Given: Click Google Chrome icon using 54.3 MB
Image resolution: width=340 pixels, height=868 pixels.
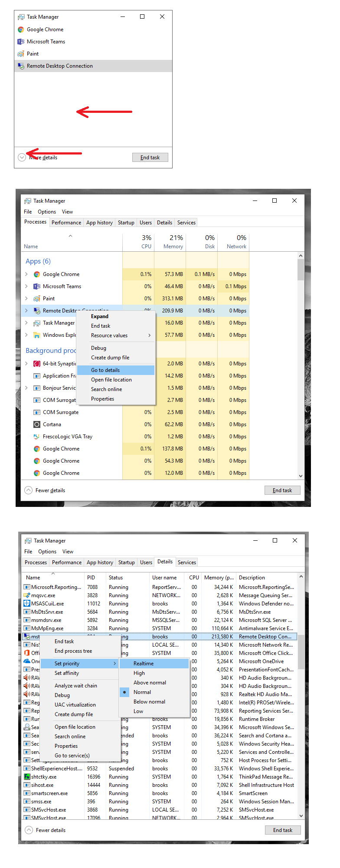Looking at the screenshot, I should tap(37, 461).
